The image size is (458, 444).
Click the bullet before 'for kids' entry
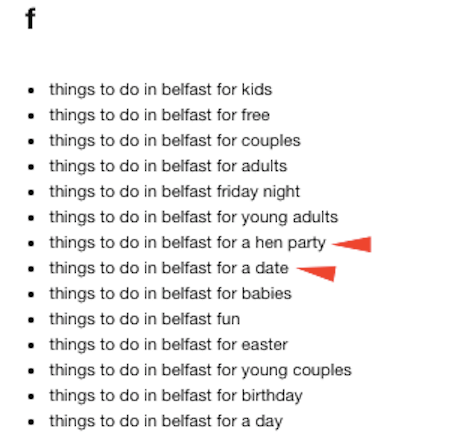tap(31, 90)
